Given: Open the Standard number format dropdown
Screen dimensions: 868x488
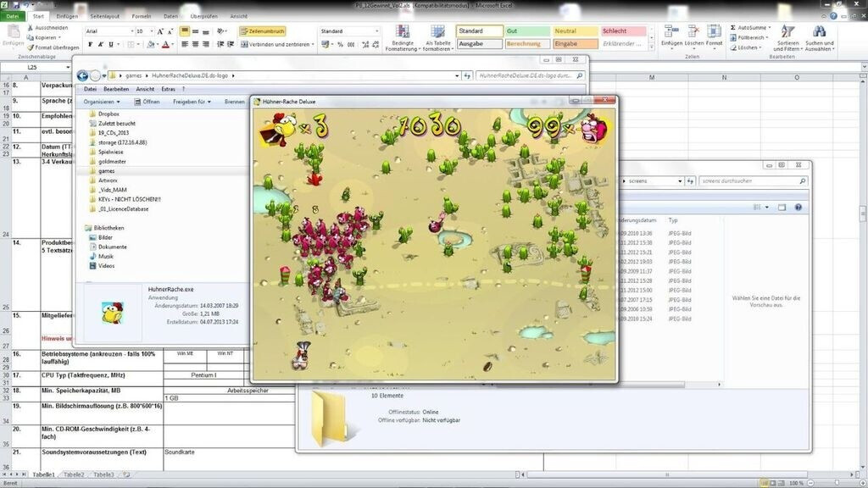Looking at the screenshot, I should (377, 31).
